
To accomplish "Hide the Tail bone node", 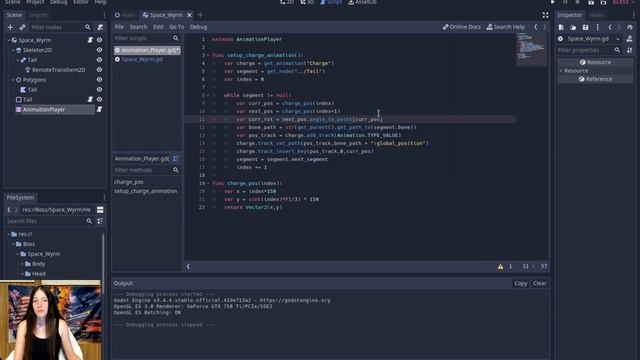I will click(x=99, y=60).
